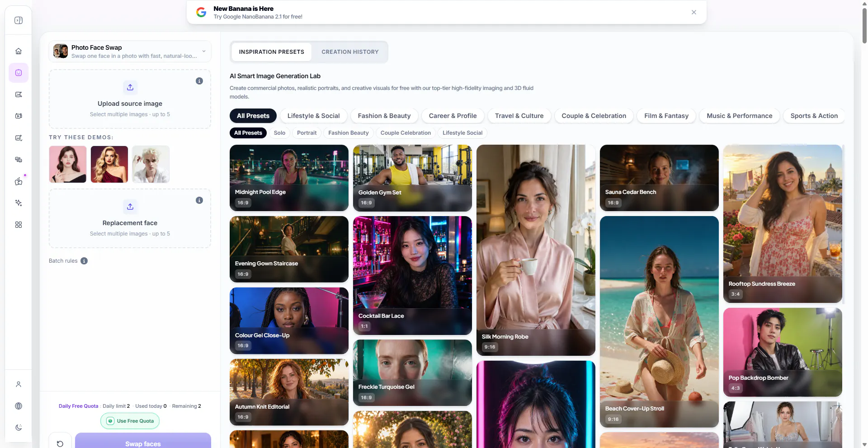868x448 pixels.
Task: Open the user account icon
Action: 19,384
